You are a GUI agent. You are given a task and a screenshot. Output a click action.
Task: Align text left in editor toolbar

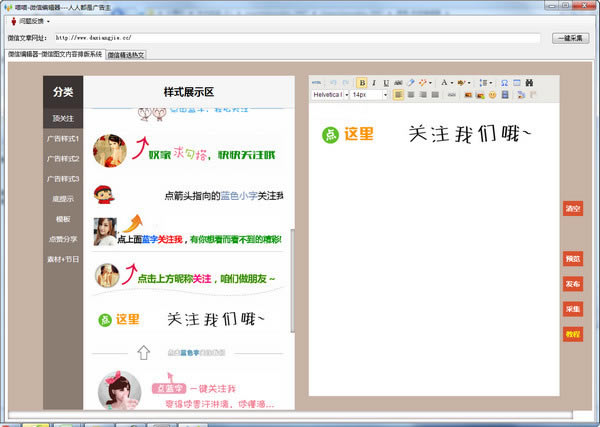(399, 95)
